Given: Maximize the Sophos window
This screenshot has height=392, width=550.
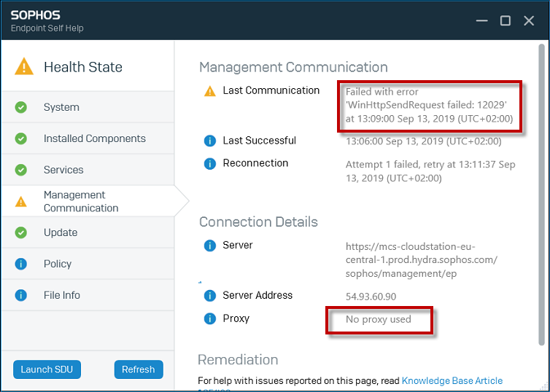Looking at the screenshot, I should click(x=505, y=21).
